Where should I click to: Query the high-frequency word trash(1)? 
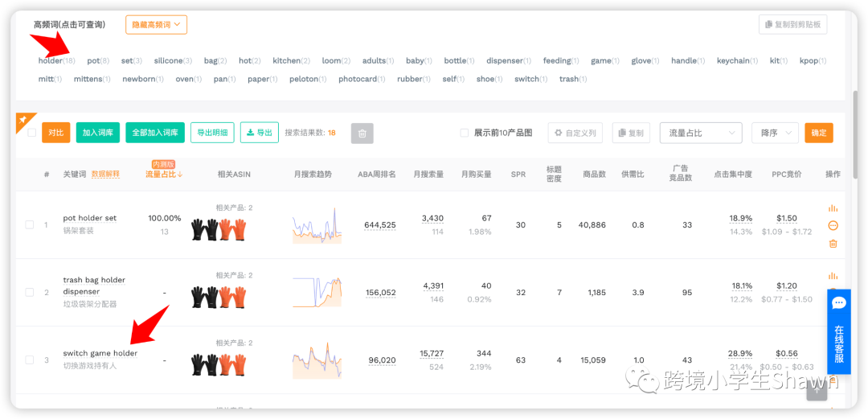[x=573, y=80]
